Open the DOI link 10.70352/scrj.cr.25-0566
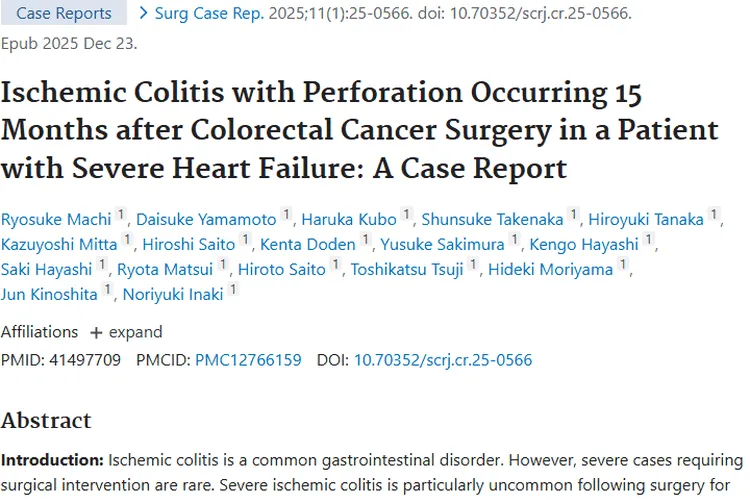This screenshot has width=750, height=500. point(443,360)
